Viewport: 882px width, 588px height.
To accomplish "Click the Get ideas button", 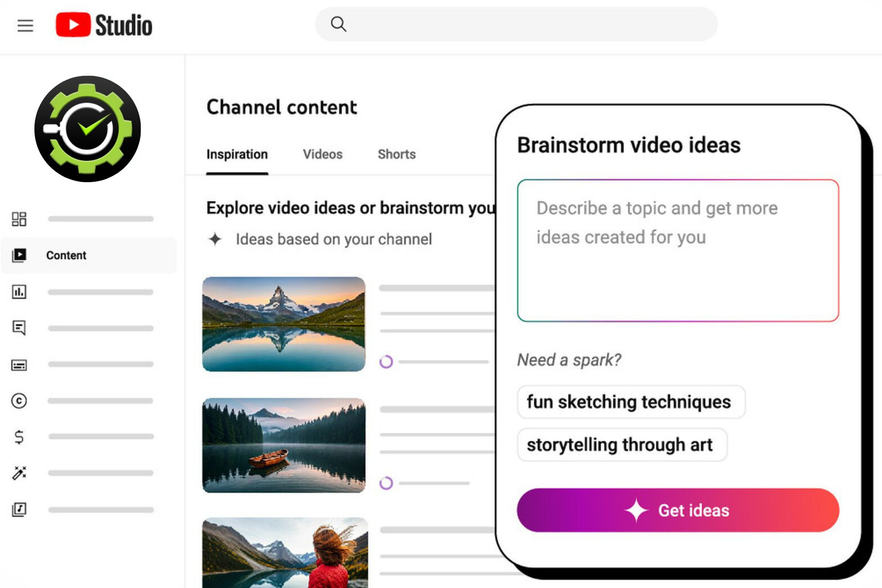I will (678, 510).
